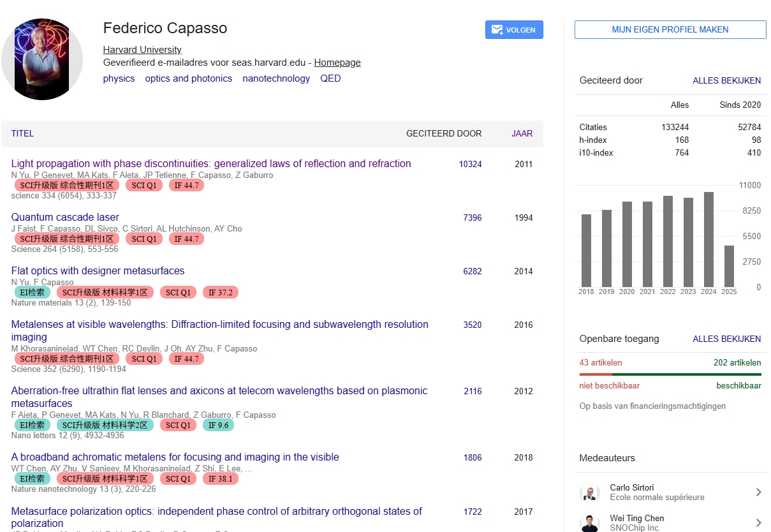Open Wei Ting Chen's avatar thumbnail
The width and height of the screenshot is (771, 532).
point(590,523)
